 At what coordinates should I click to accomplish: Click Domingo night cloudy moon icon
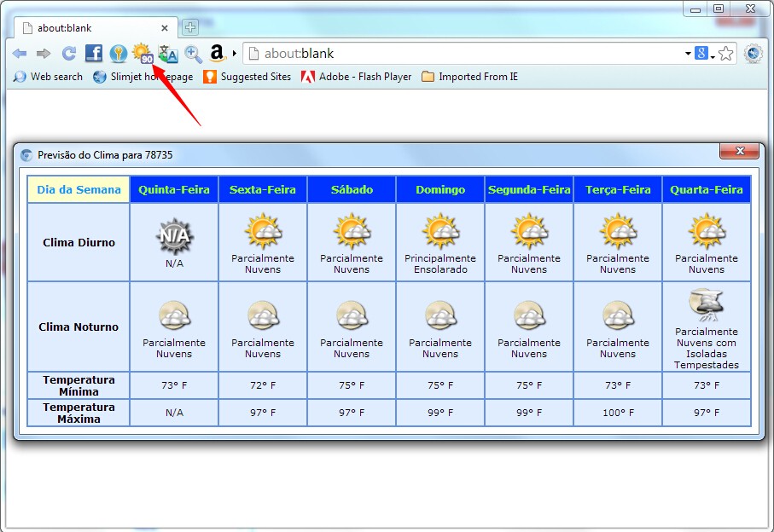click(441, 315)
